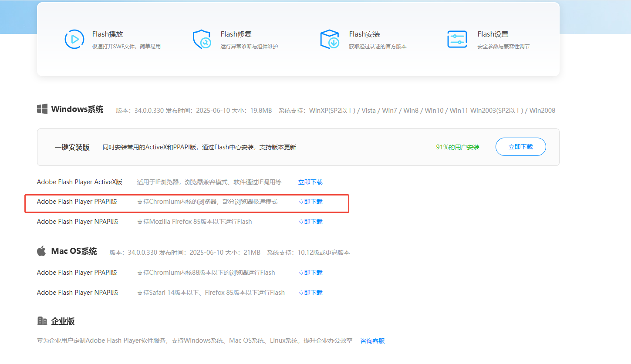Click Mac OS Adobe Flash Player PPAPI版 text
Screen dimensions: 631x364
tap(77, 273)
